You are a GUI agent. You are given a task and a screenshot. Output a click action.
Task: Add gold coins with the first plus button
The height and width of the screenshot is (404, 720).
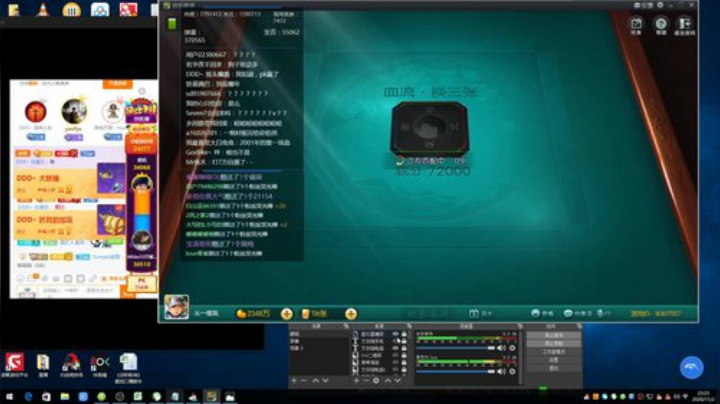click(x=287, y=314)
